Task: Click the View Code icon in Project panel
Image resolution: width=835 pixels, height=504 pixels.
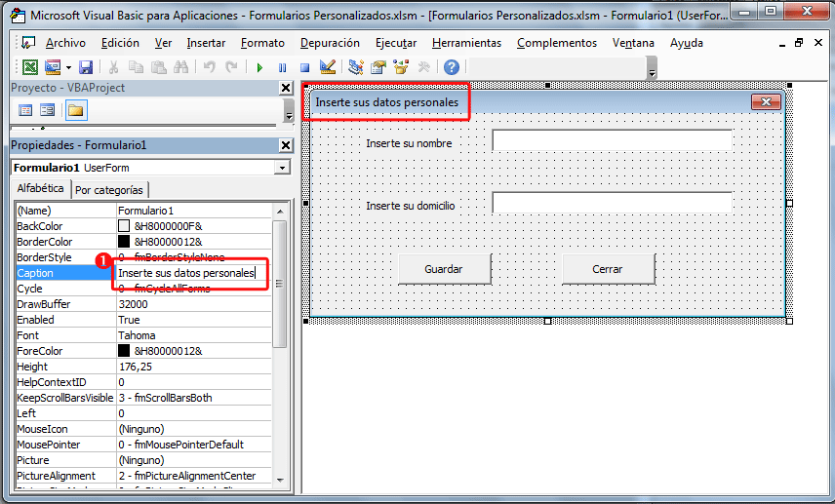Action: click(x=25, y=110)
